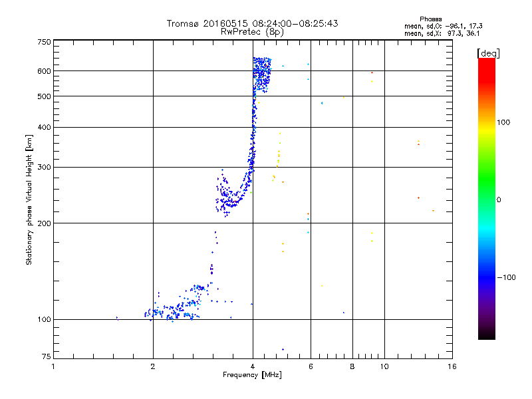Screen dimensions: 532x399
Task: Select the mean, sd,X: 97.3, 36.1 line
Action: tap(442, 33)
